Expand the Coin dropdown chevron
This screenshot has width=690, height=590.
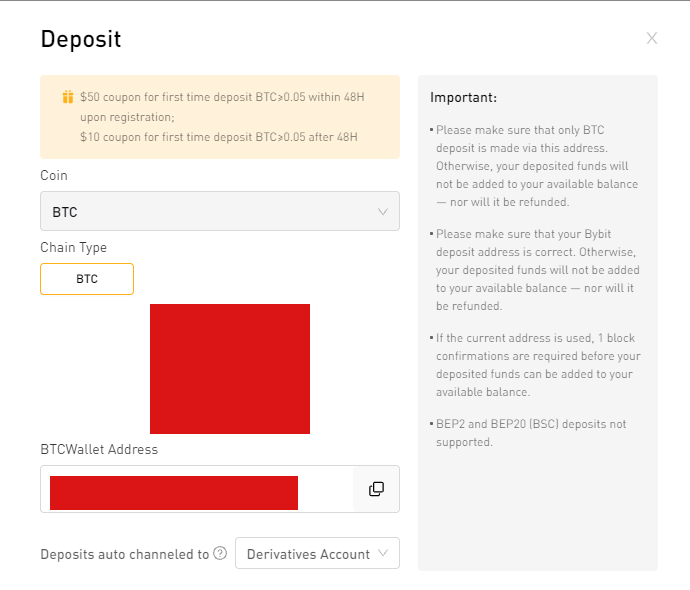383,212
